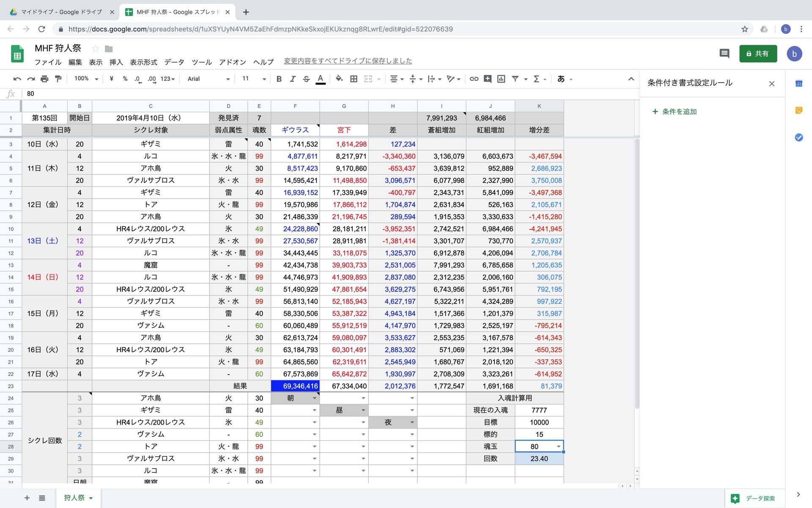Click the formula bar input
Image resolution: width=812 pixels, height=508 pixels.
pyautogui.click(x=330, y=94)
